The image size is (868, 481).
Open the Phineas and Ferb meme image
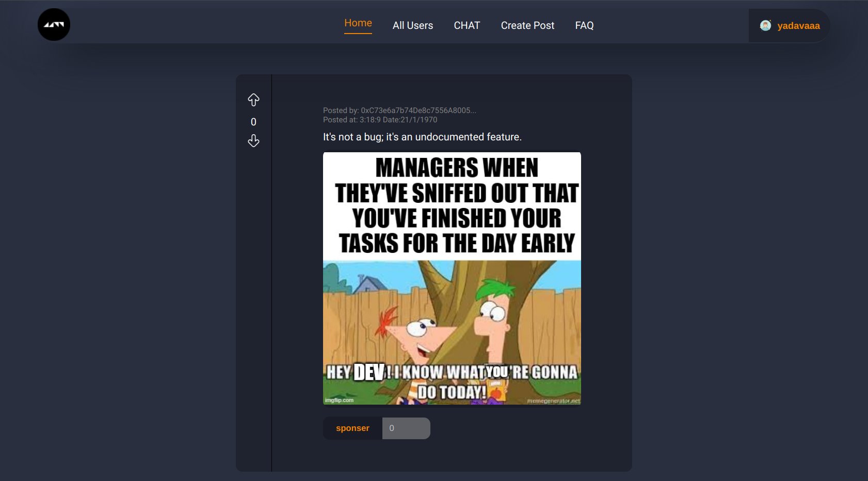(x=452, y=278)
